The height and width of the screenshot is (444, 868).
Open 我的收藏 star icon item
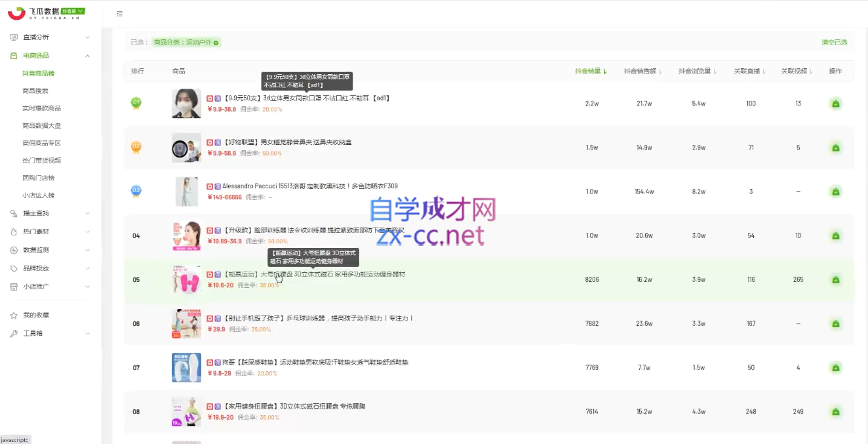click(14, 315)
